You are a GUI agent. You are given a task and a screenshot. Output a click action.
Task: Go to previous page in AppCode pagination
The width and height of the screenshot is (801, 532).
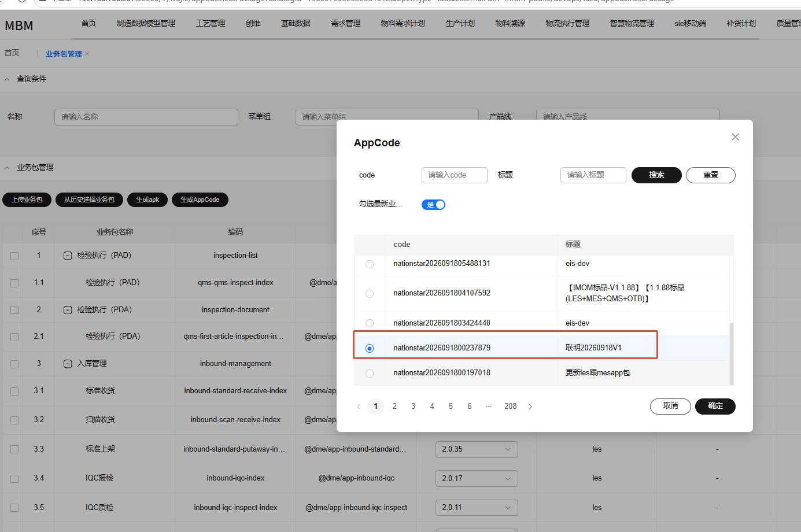pyautogui.click(x=359, y=407)
